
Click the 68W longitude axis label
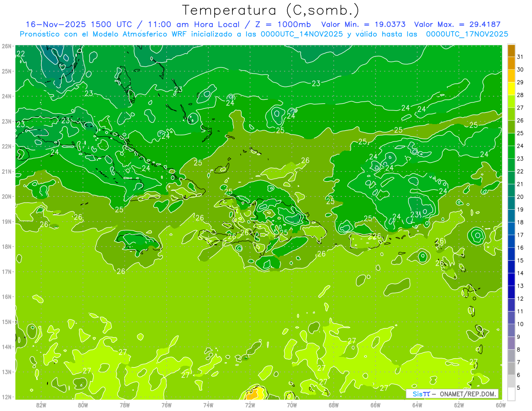click(334, 405)
